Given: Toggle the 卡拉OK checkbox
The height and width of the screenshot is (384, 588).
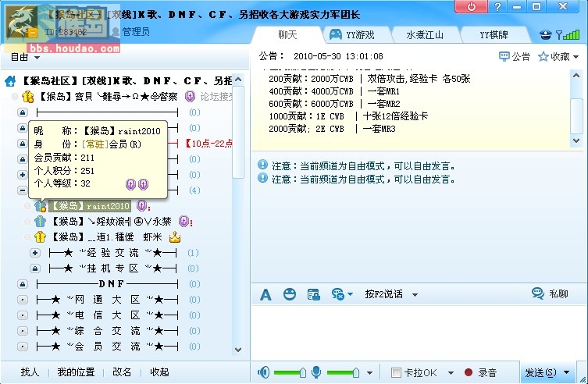Looking at the screenshot, I should click(x=396, y=373).
